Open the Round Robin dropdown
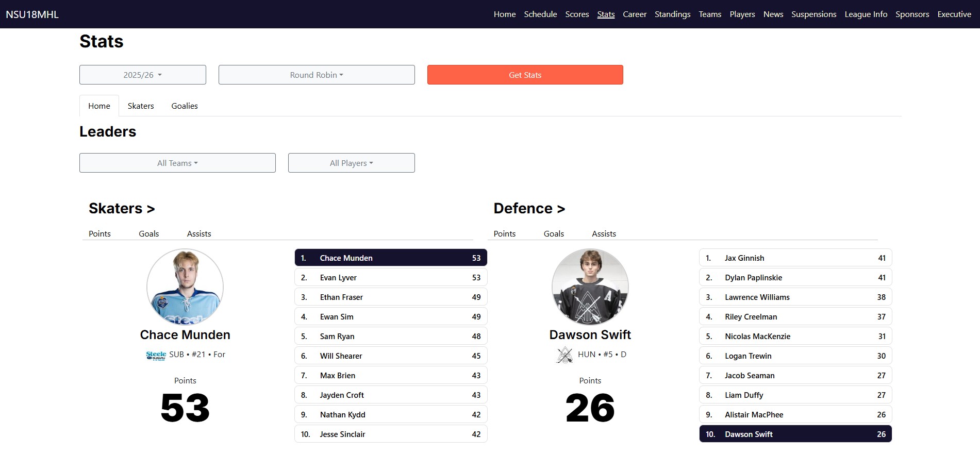This screenshot has height=454, width=980. [317, 75]
